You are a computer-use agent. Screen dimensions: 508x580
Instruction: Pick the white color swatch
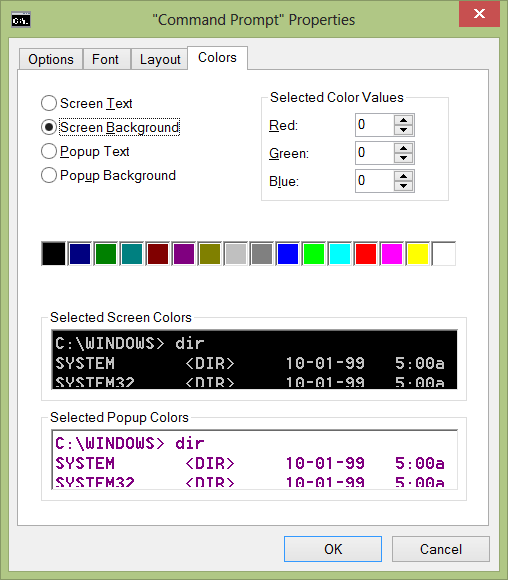444,254
